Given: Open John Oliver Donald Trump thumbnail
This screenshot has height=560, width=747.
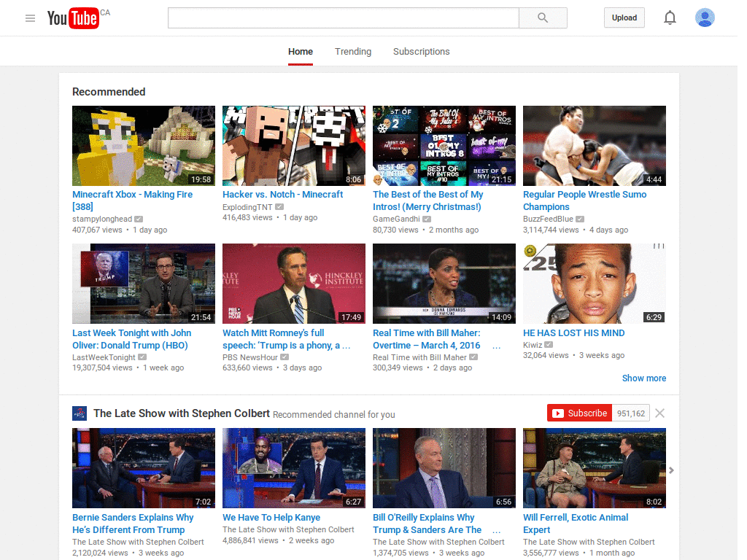Looking at the screenshot, I should (144, 284).
